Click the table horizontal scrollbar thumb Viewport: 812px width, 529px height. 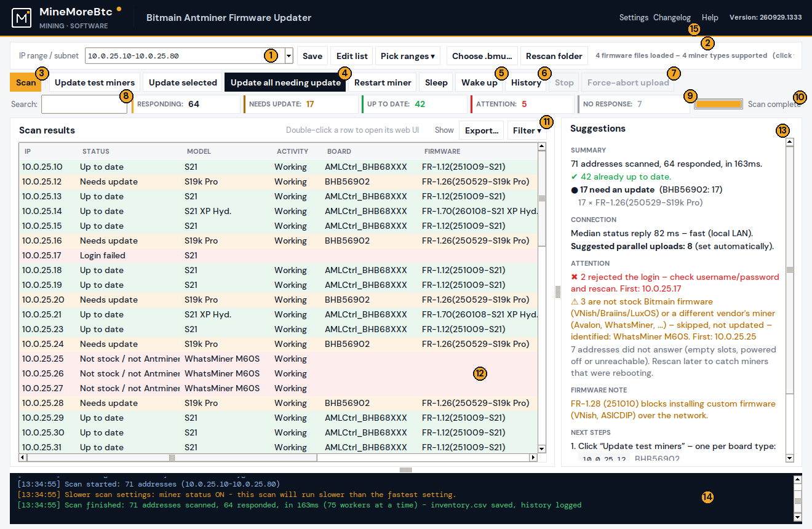172,458
